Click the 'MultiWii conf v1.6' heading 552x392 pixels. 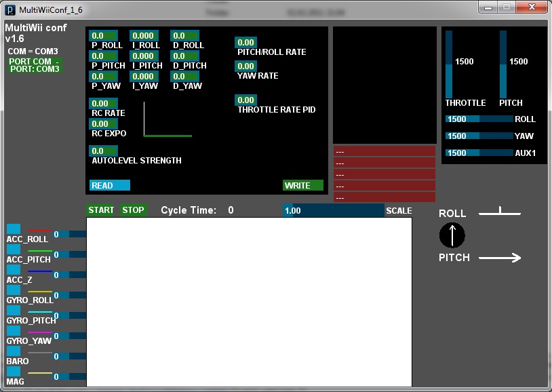tap(35, 33)
